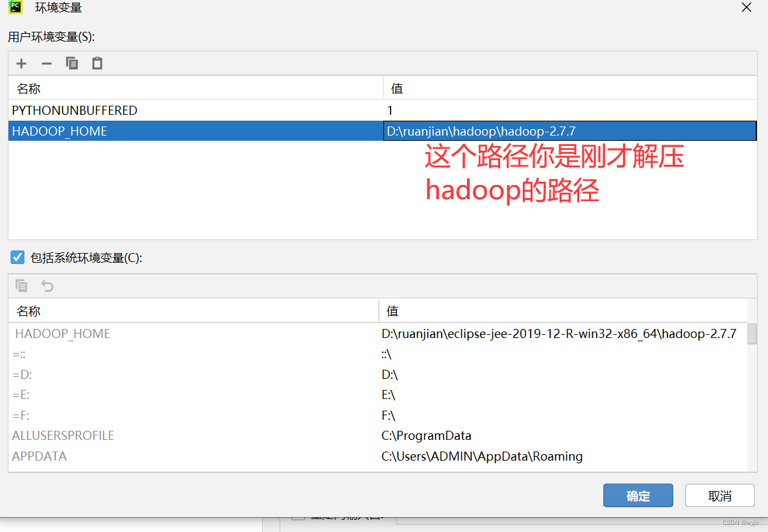Select the user HADOOP_HOME variable name

(x=59, y=131)
